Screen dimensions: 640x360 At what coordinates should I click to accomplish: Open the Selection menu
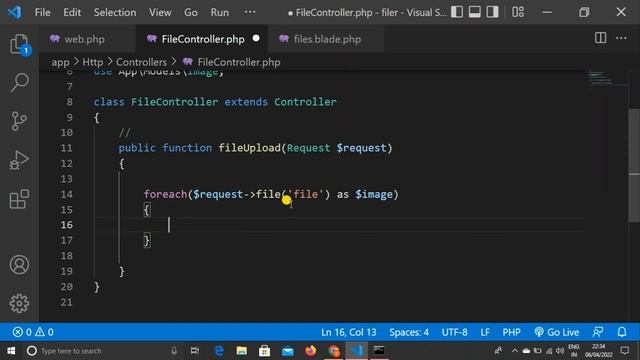pos(115,12)
